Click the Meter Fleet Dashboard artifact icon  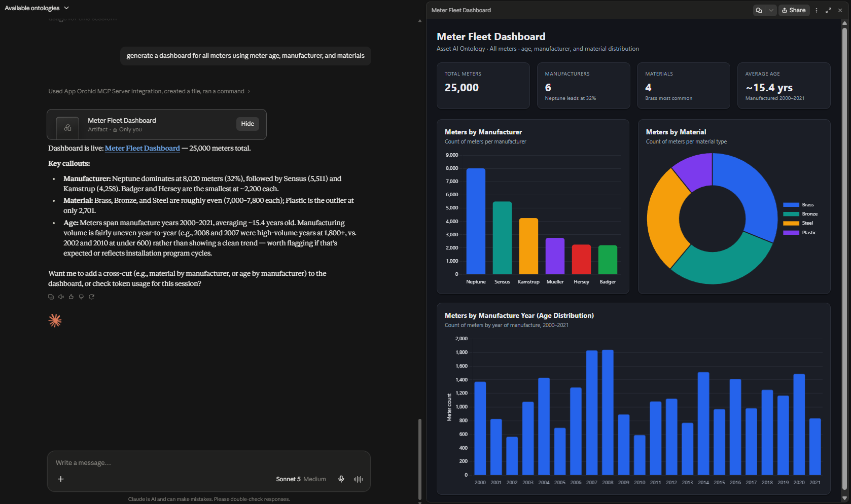click(x=67, y=128)
